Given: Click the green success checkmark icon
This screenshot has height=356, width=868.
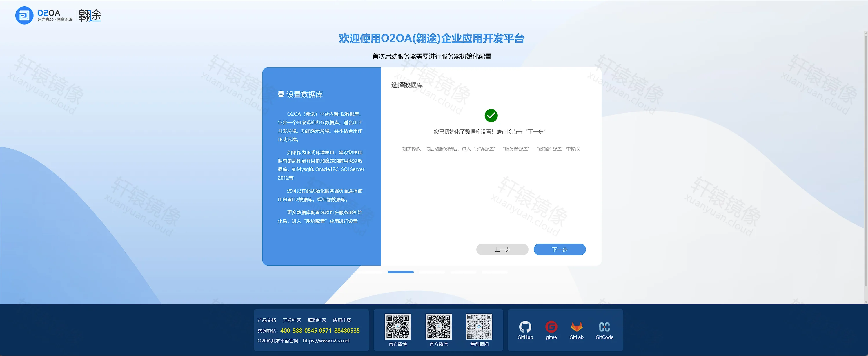Looking at the screenshot, I should 491,116.
